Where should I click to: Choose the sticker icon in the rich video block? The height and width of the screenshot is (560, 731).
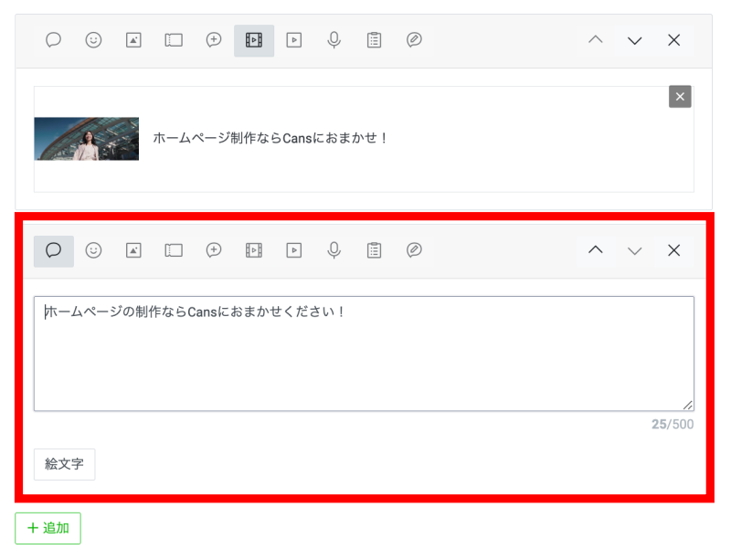coord(93,40)
